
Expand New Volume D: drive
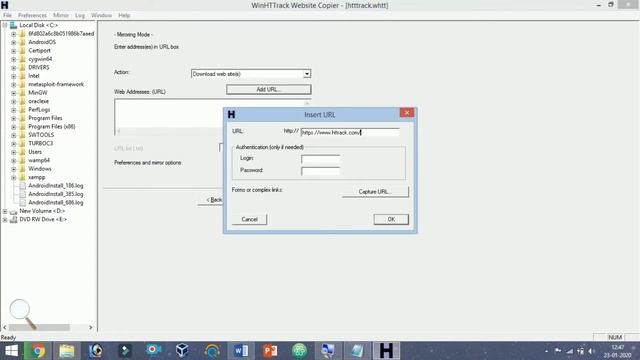tap(5, 211)
